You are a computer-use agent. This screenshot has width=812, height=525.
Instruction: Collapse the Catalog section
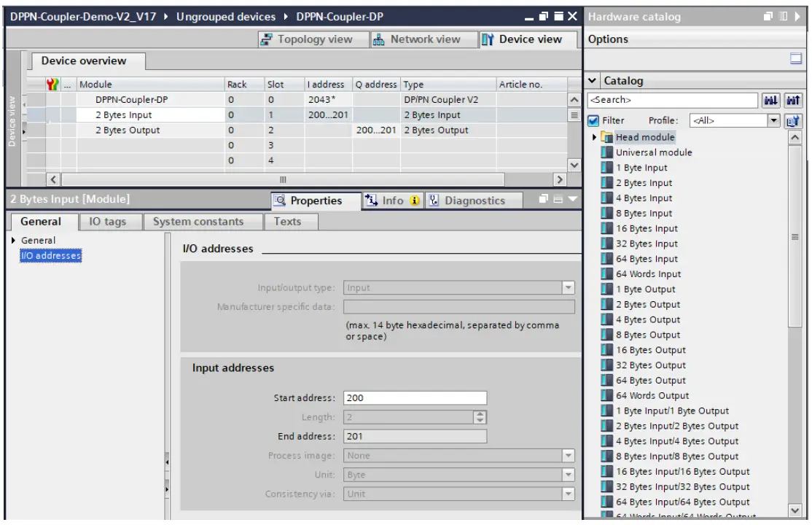[593, 81]
